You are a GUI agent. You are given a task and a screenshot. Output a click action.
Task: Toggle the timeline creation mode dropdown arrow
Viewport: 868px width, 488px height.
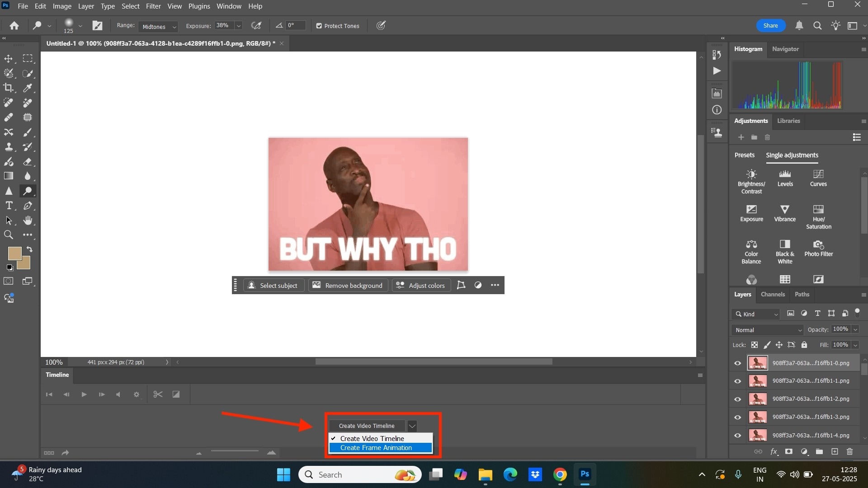[412, 426]
